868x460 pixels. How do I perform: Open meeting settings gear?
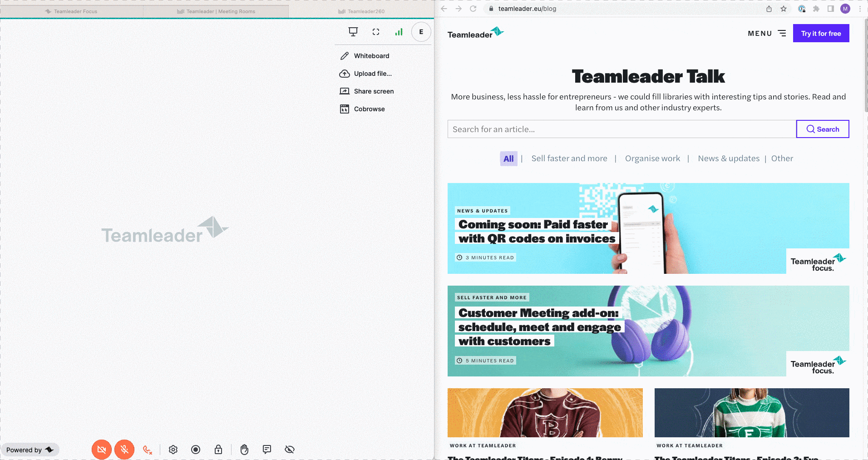coord(173,450)
